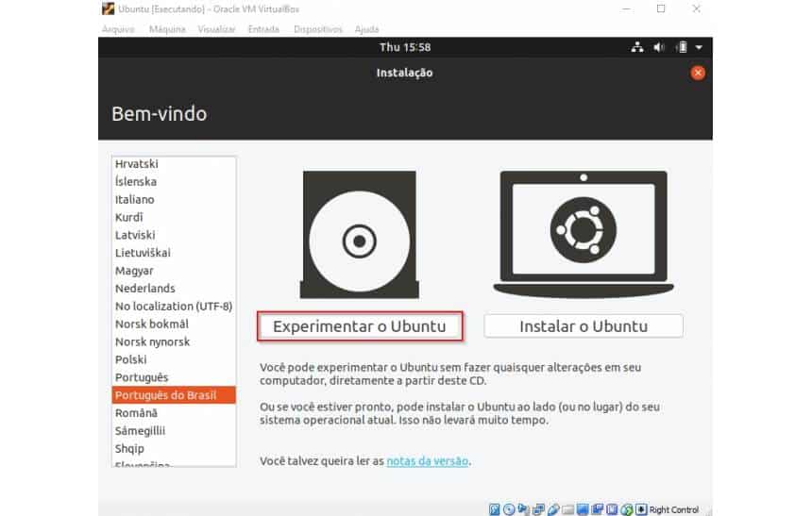The height and width of the screenshot is (516, 812).
Task: Select Norsk nynorsk language
Action: tap(174, 341)
